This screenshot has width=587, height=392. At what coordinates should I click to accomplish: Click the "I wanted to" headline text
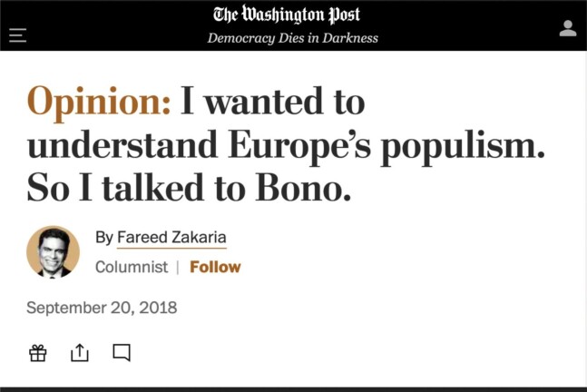[x=272, y=101]
